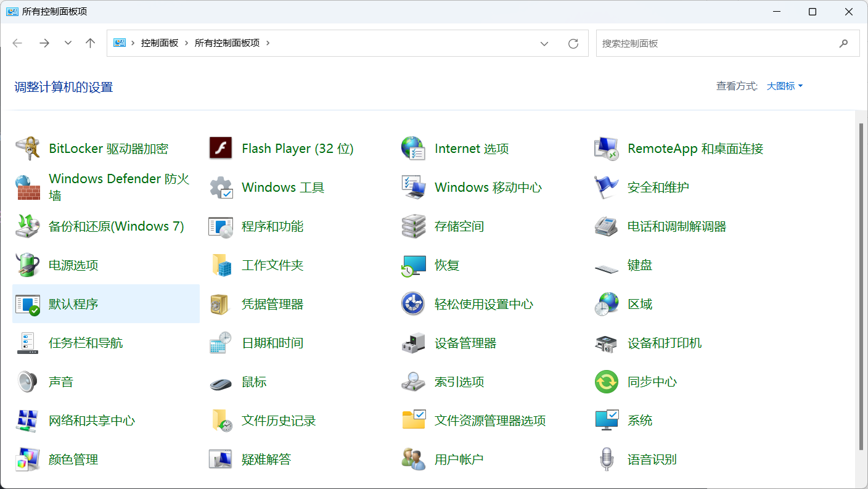Expand the chevron after 控制面板 breadcrumb

[186, 43]
